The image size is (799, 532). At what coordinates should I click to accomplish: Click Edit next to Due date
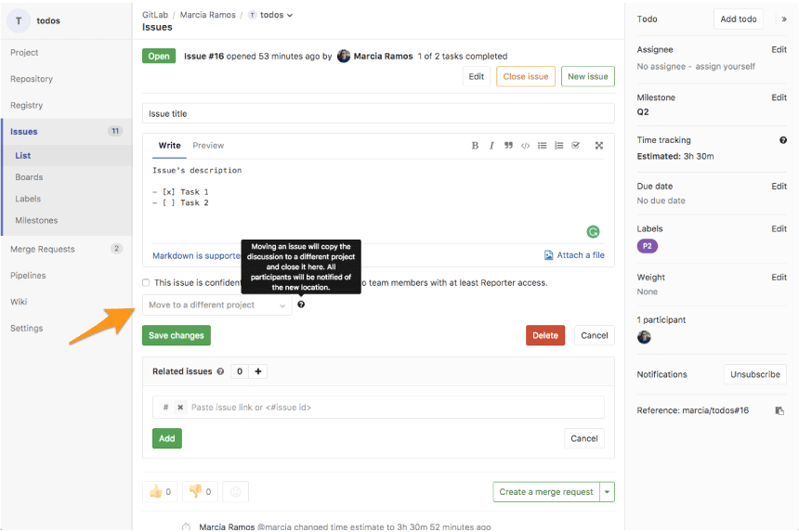779,187
